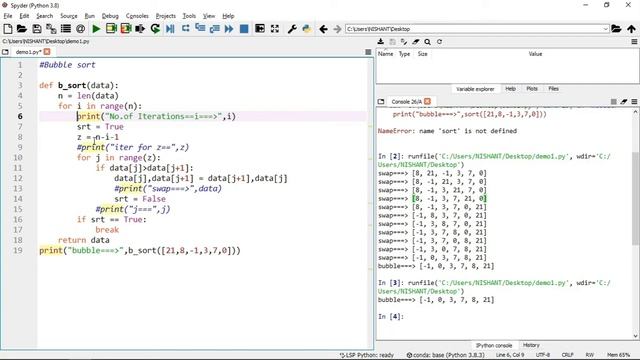Image resolution: width=640 pixels, height=360 pixels.
Task: Re-run the last script
Action: tap(155, 29)
